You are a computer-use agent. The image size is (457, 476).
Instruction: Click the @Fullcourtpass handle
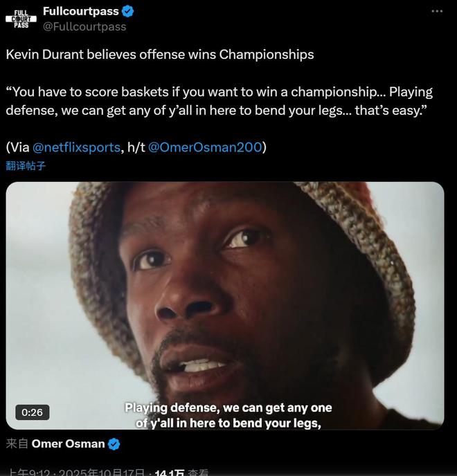[x=84, y=26]
